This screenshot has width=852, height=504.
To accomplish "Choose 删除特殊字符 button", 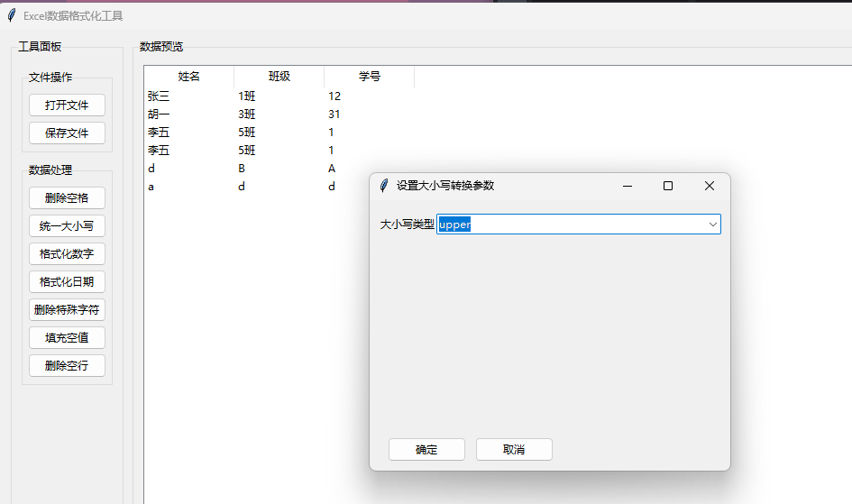I will [x=67, y=309].
